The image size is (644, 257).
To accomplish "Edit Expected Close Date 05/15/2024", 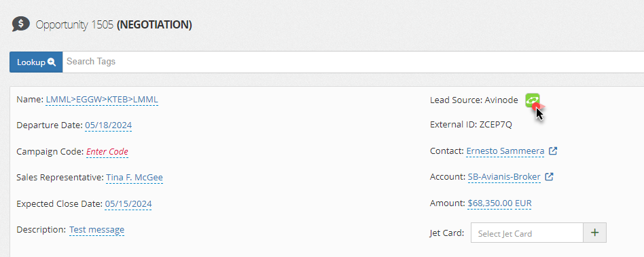I will coord(128,203).
